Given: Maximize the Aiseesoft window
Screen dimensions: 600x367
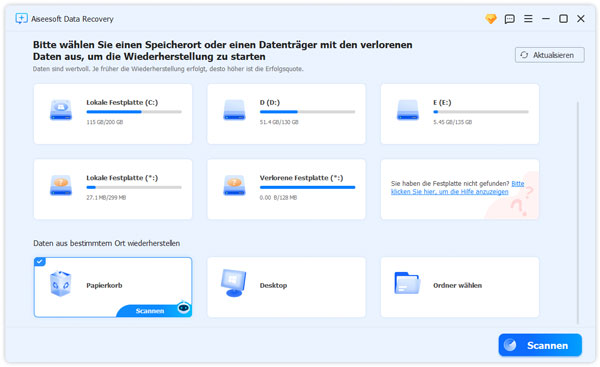Looking at the screenshot, I should point(563,18).
